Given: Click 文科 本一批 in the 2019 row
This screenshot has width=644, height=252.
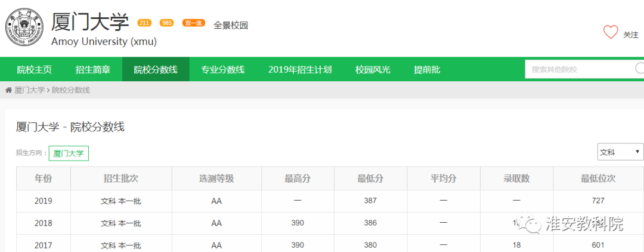Looking at the screenshot, I should [x=120, y=201].
